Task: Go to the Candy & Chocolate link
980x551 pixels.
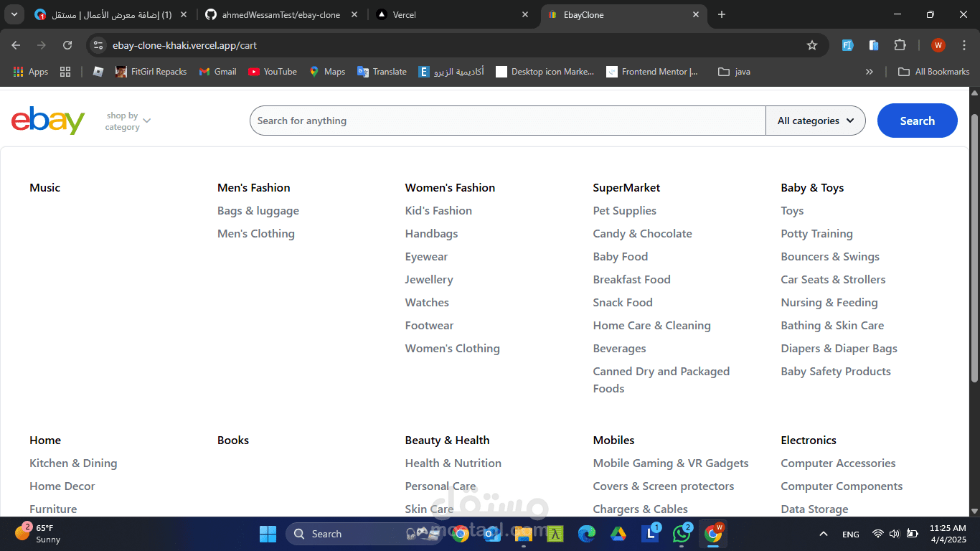Action: click(x=642, y=234)
